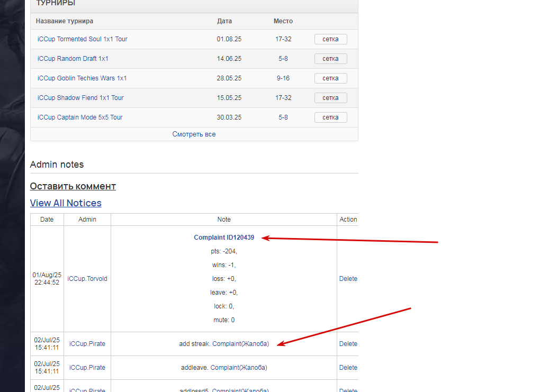Click сетка button for Random Draft 1x1
The width and height of the screenshot is (549, 392).
[x=330, y=59]
